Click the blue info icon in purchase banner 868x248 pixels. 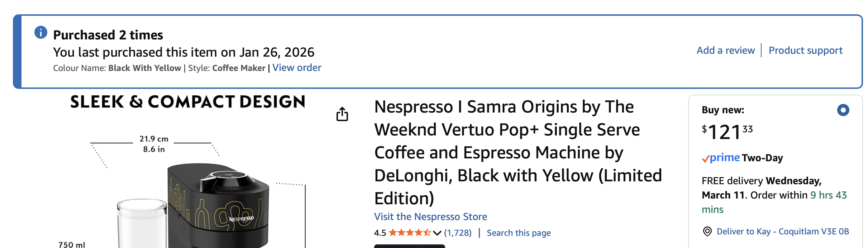[41, 33]
